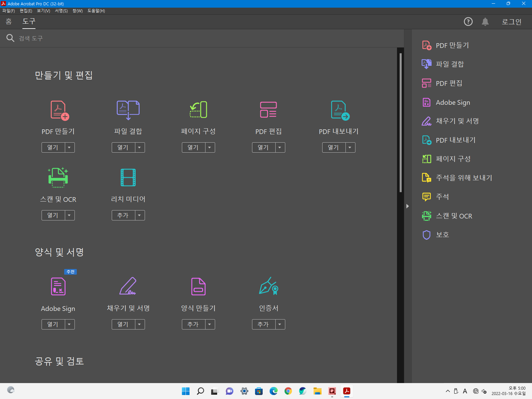Expand dropdown arrow next to Adobe Sign 열기

click(x=69, y=324)
